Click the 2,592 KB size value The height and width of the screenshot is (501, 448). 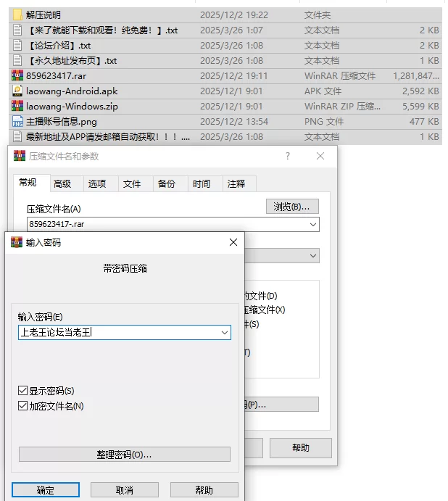point(420,91)
